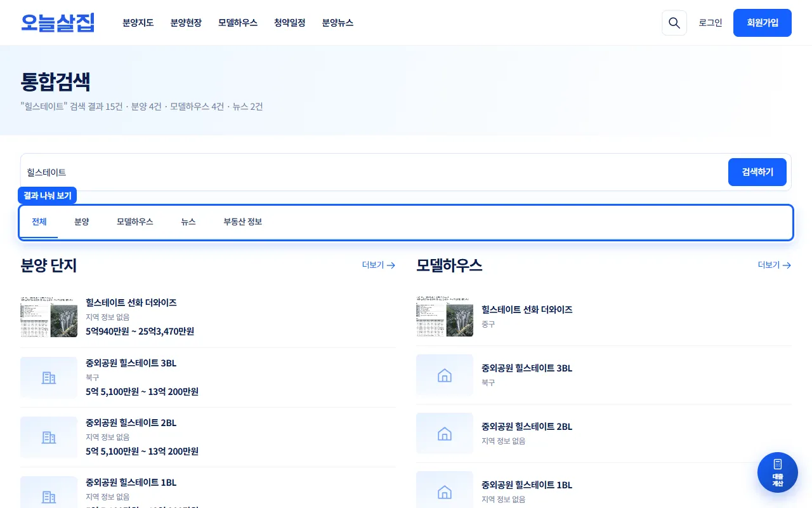
Task: Open 중외공원 힐스테이트 1BL title under 분양 단지
Action: (x=131, y=483)
